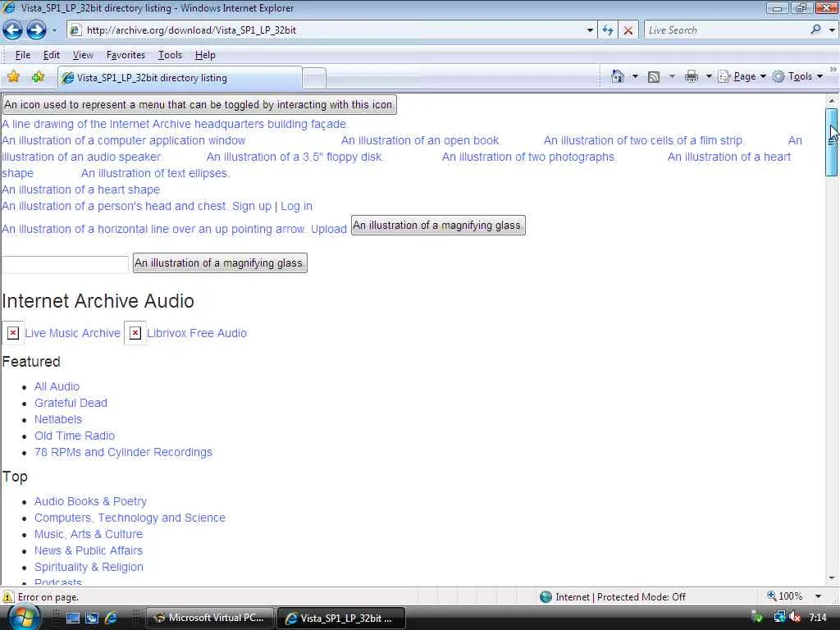Click the Back navigation arrow
Screen dimensions: 840x630
(13, 30)
